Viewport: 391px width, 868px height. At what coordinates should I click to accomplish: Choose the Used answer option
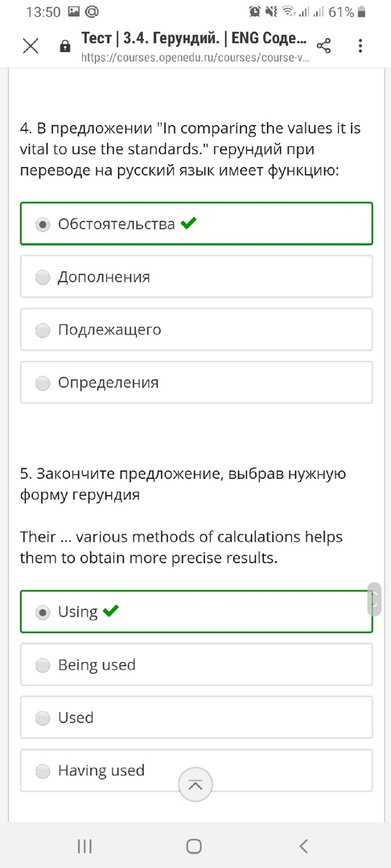(196, 718)
